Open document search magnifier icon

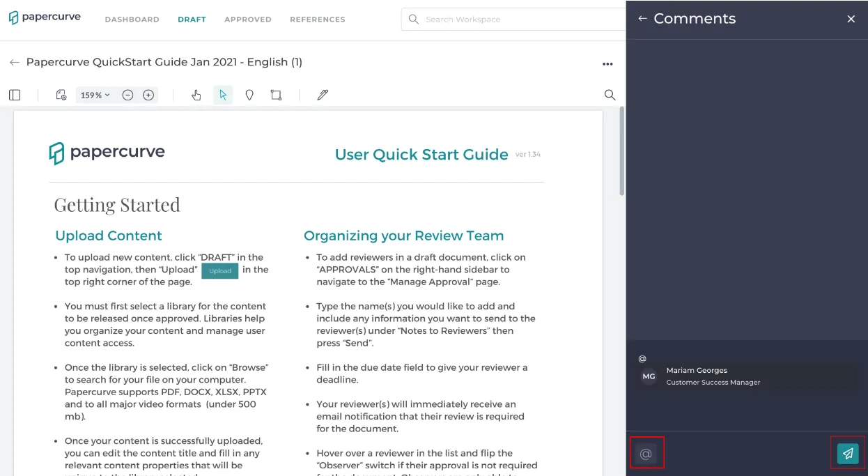coord(610,95)
